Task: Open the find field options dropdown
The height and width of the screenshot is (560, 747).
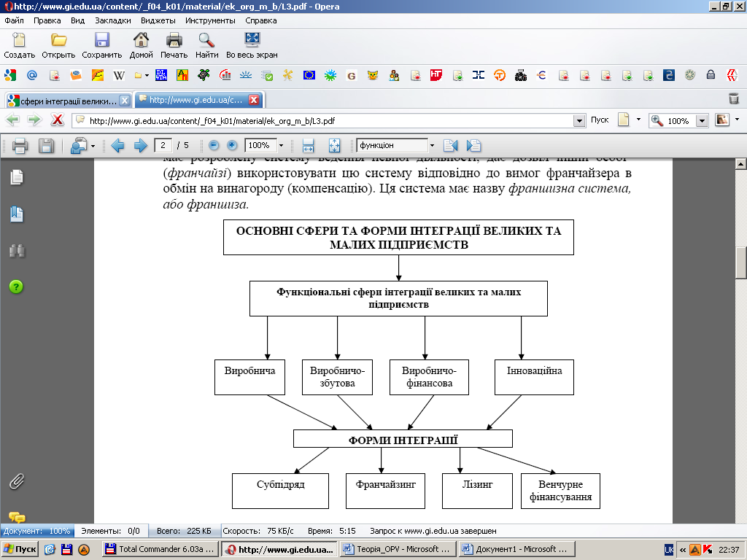Action: 432,145
